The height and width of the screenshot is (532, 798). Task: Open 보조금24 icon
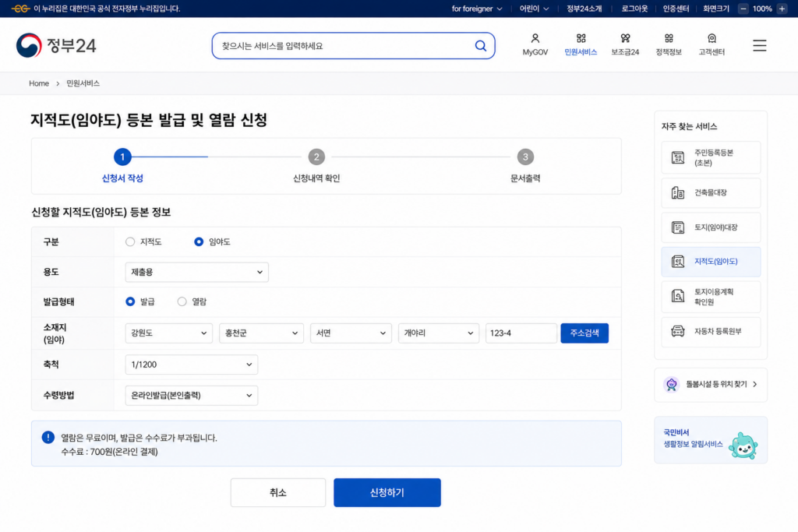point(625,39)
